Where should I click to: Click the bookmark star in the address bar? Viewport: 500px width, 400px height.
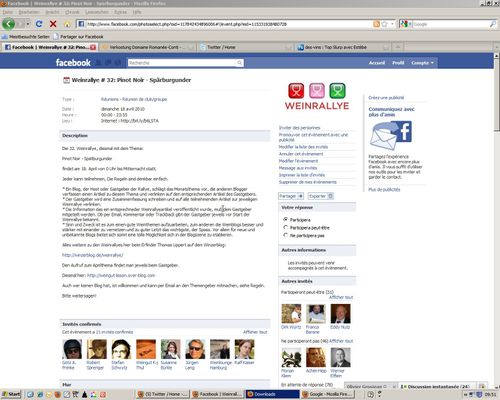[384, 24]
